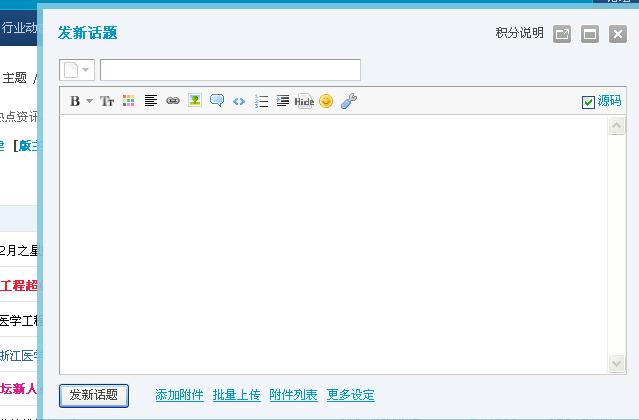Insert a hyperlink with the link icon
Screen dimensions: 639x420
click(173, 101)
